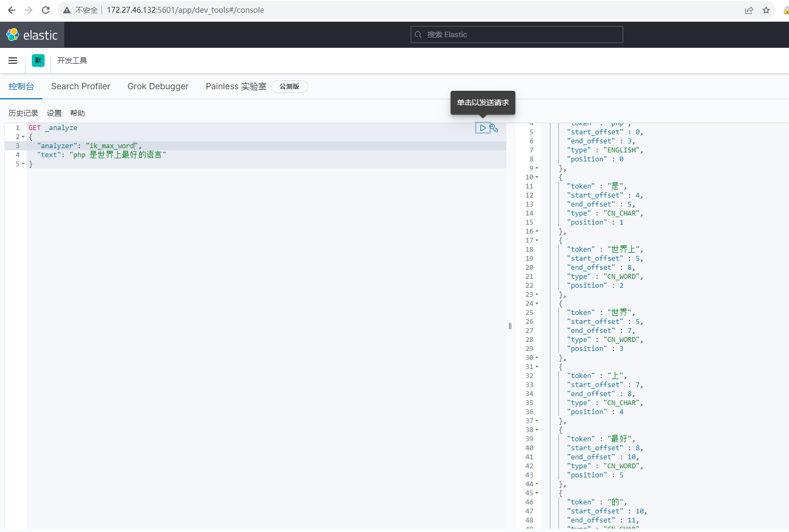Focus the 搜索 Elastic search field
Screen dimensions: 789x532
pos(516,35)
